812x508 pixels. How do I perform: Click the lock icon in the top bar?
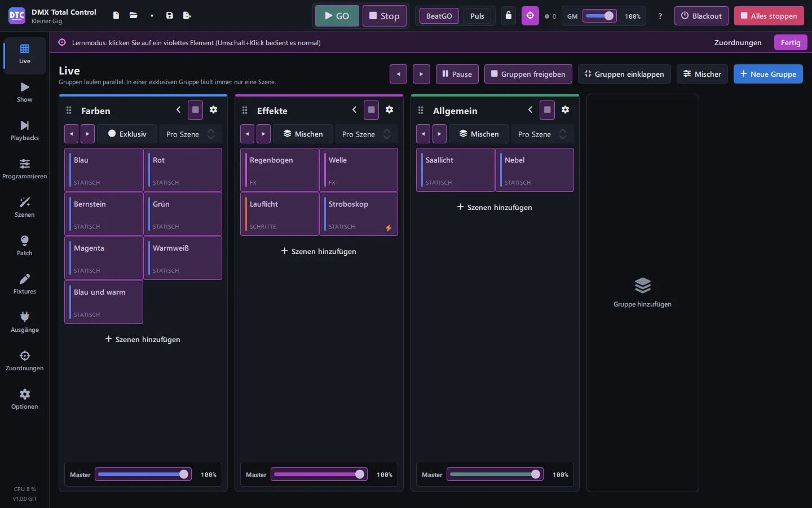tap(509, 16)
